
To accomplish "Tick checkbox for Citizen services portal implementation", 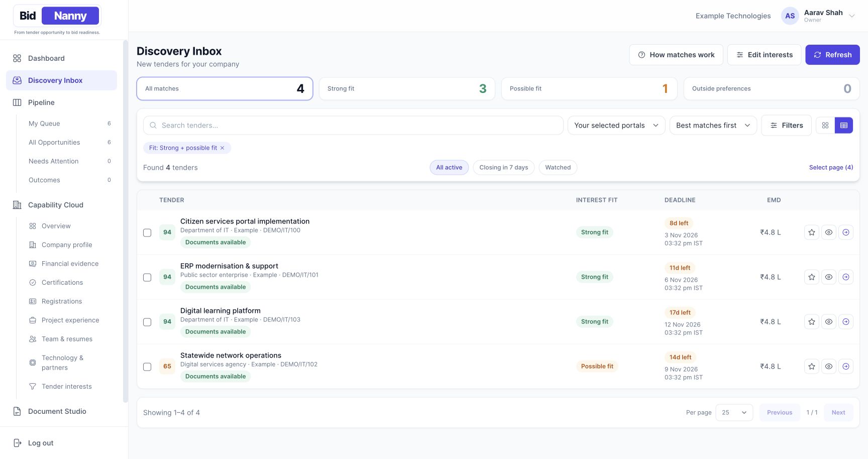I will click(x=147, y=233).
